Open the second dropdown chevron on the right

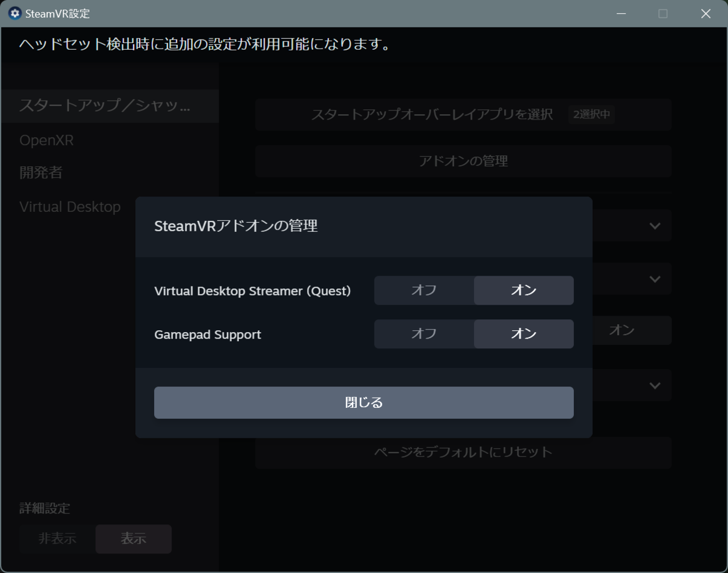coord(655,279)
